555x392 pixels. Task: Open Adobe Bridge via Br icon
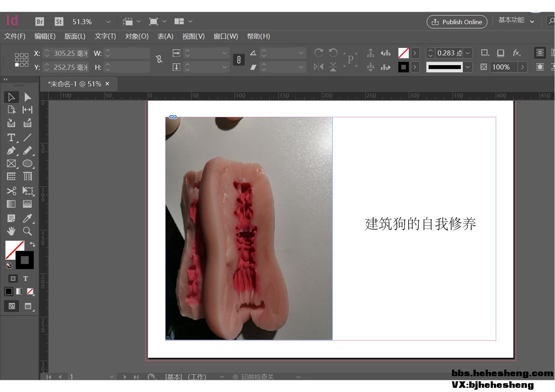(x=40, y=21)
